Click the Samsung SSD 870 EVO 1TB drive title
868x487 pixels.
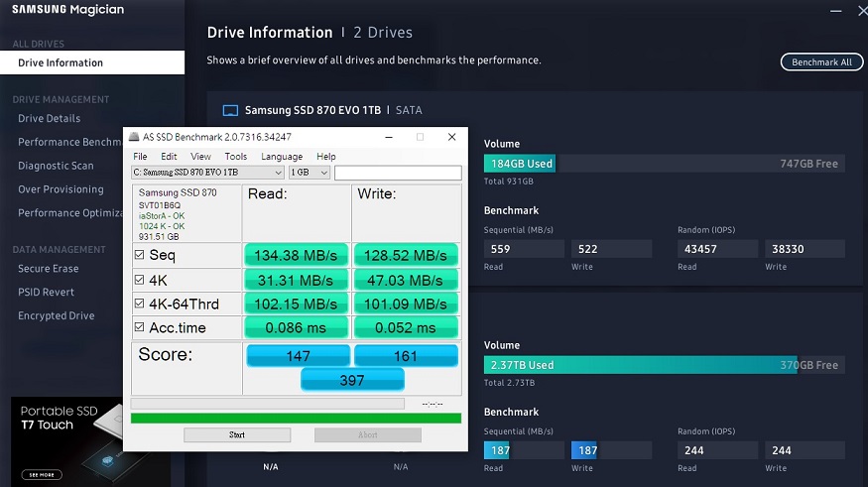click(x=312, y=110)
